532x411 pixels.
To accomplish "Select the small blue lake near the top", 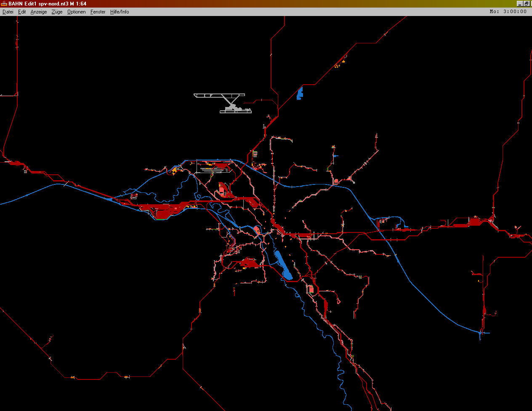I will point(299,93).
